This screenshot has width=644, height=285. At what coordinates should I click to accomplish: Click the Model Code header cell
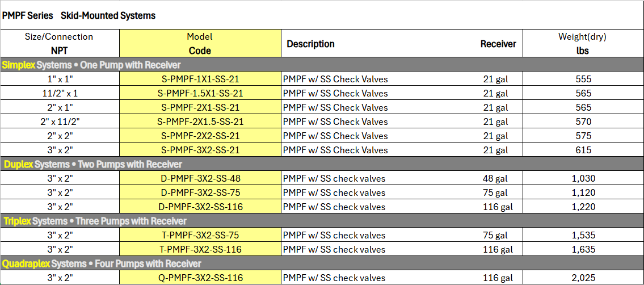pyautogui.click(x=200, y=44)
